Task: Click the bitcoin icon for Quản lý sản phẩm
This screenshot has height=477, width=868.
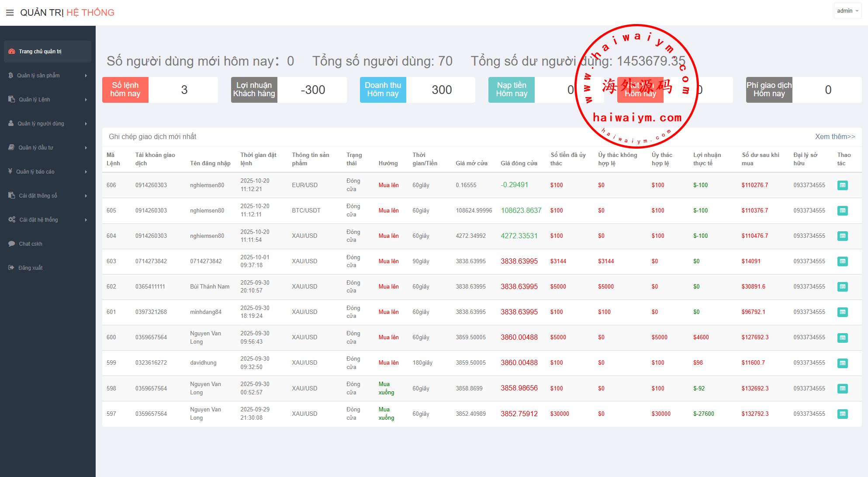Action: click(11, 76)
